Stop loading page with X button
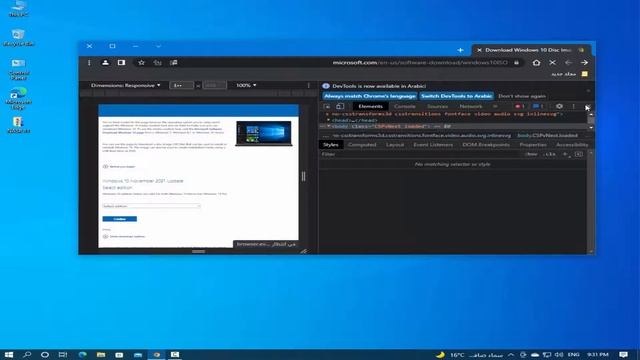Viewport: 640px width, 360px height. tap(552, 63)
